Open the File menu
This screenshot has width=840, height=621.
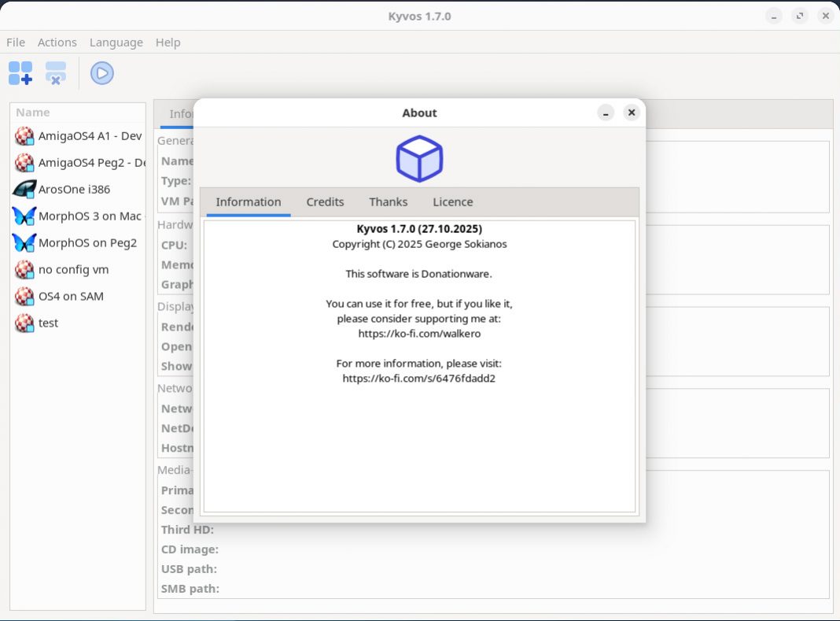(15, 42)
